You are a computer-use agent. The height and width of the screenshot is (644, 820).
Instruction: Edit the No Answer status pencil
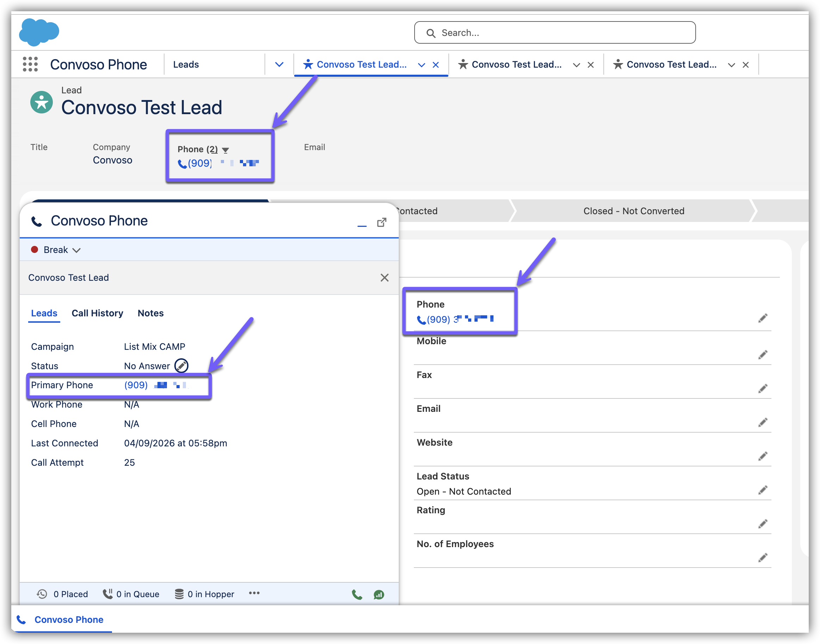pyautogui.click(x=181, y=365)
